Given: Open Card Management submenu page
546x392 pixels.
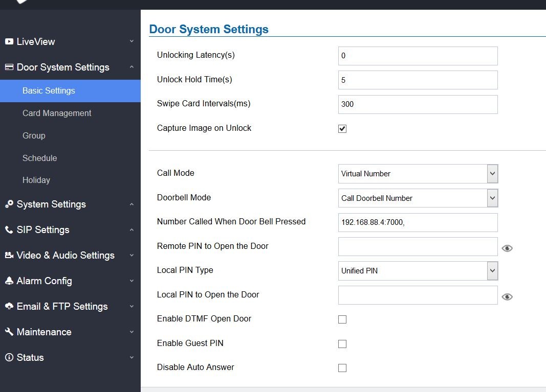Looking at the screenshot, I should [57, 113].
